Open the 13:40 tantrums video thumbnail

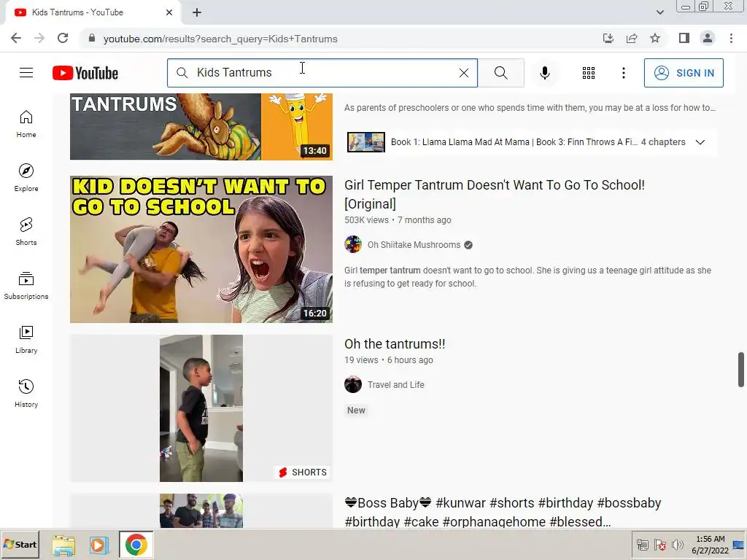[201, 126]
